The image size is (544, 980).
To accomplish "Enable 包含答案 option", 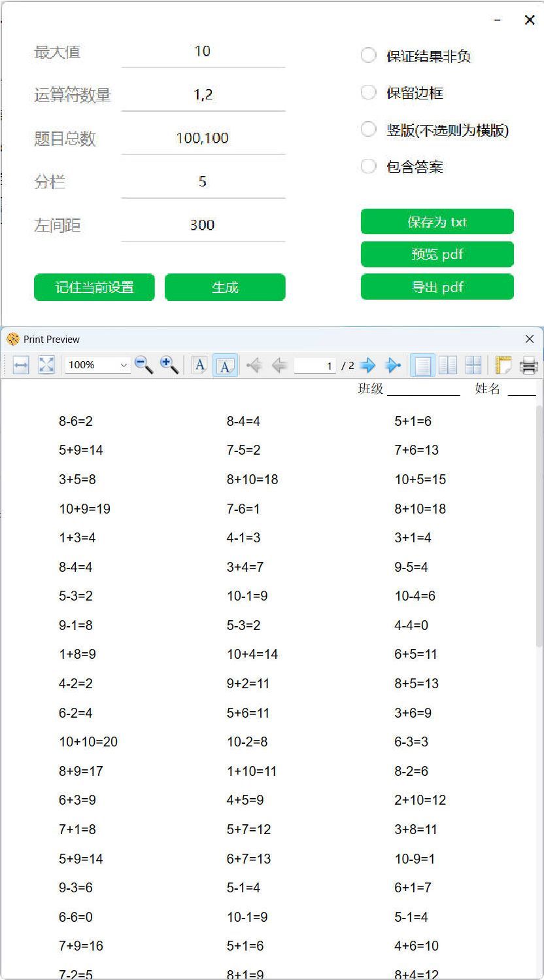I will 368,166.
